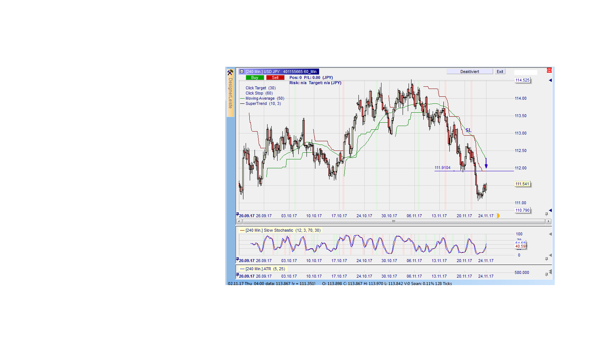Screen dimensions: 600x364
Task: Click the pushpin icon in the Slow Stochastic panel
Action: coord(545,259)
